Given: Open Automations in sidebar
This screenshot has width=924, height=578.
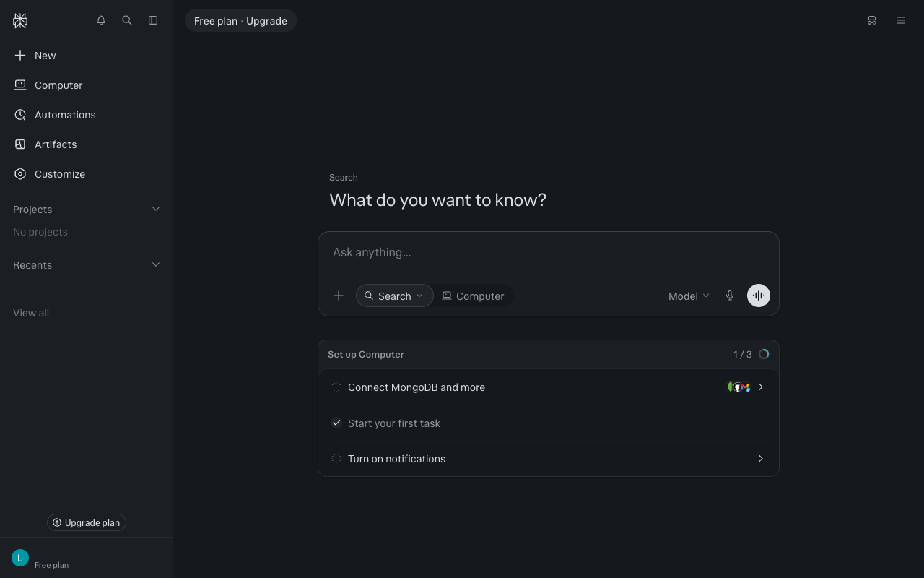Looking at the screenshot, I should [87, 115].
